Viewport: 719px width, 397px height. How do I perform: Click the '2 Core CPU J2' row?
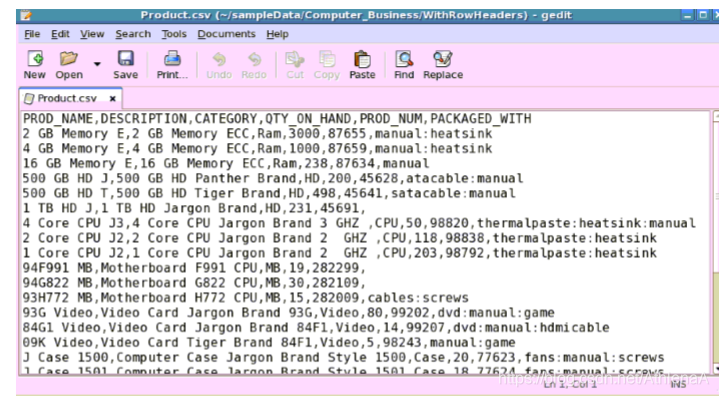[x=340, y=238]
